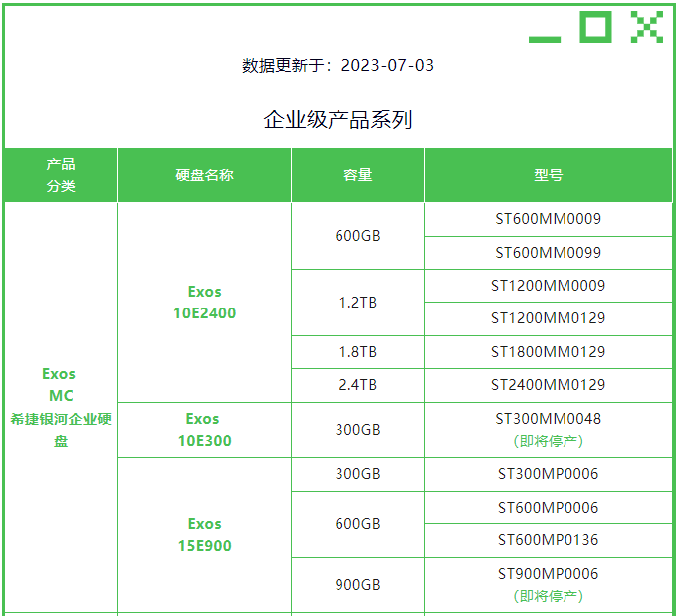Click model ST2400MM0129 cell
Screen dimensions: 678x616
548,385
